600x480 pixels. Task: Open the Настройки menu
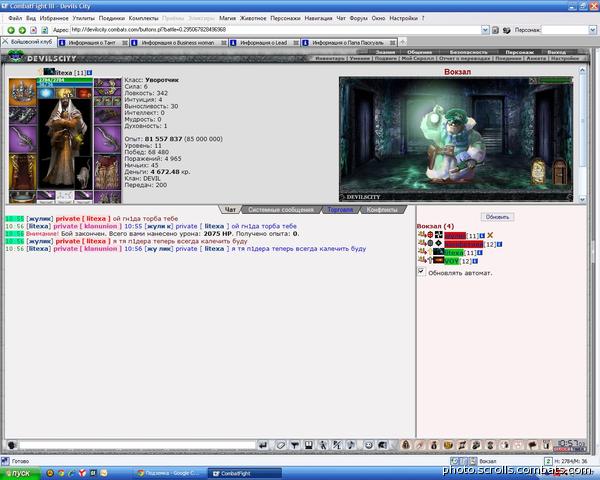(x=403, y=18)
